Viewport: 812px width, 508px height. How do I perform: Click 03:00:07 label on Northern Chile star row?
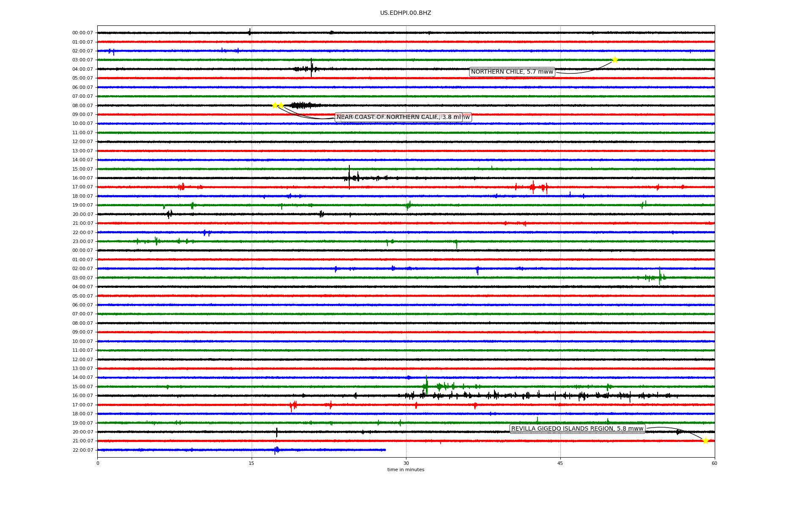coord(82,60)
